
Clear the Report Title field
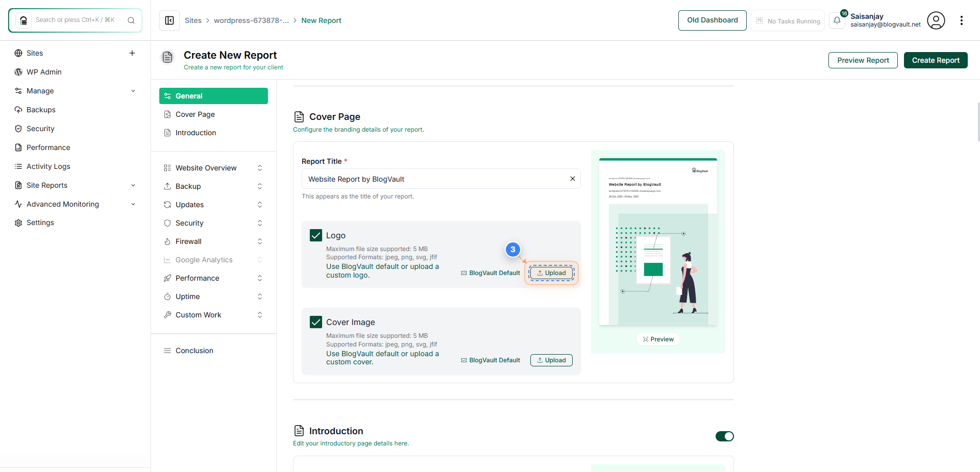[572, 179]
